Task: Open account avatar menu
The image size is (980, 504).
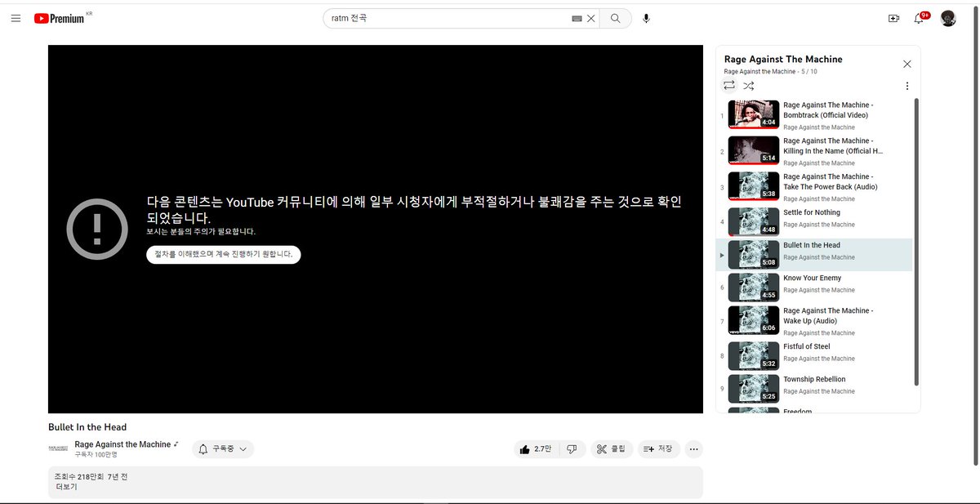Action: pyautogui.click(x=948, y=18)
